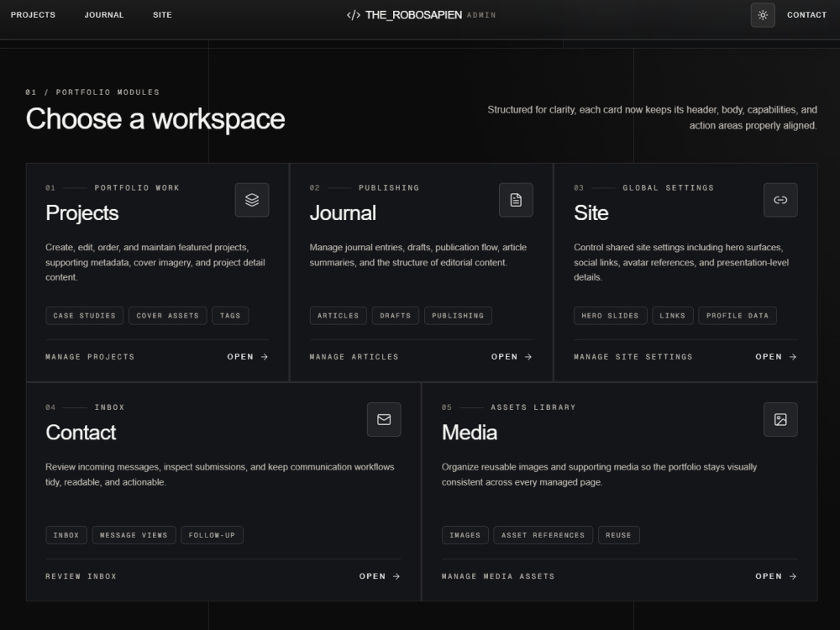Click the Choose a workspace heading

click(x=155, y=119)
